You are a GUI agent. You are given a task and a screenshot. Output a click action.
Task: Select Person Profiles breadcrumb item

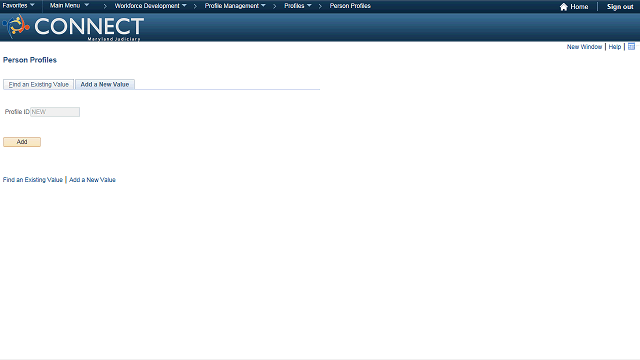click(350, 6)
